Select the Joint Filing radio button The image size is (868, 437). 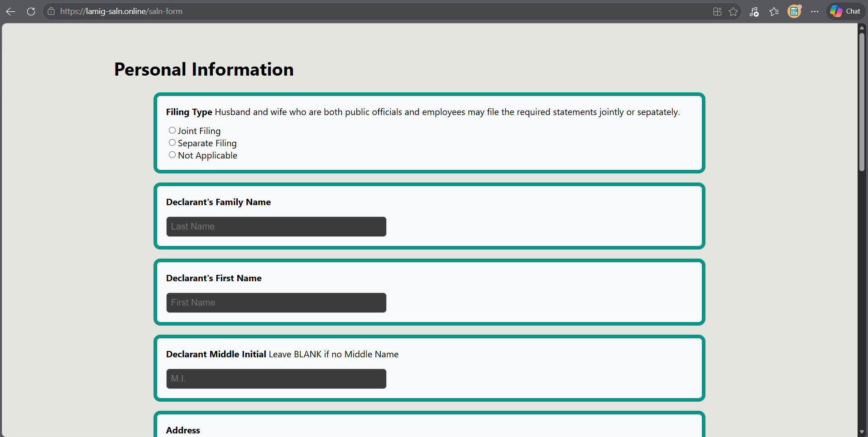(x=172, y=130)
